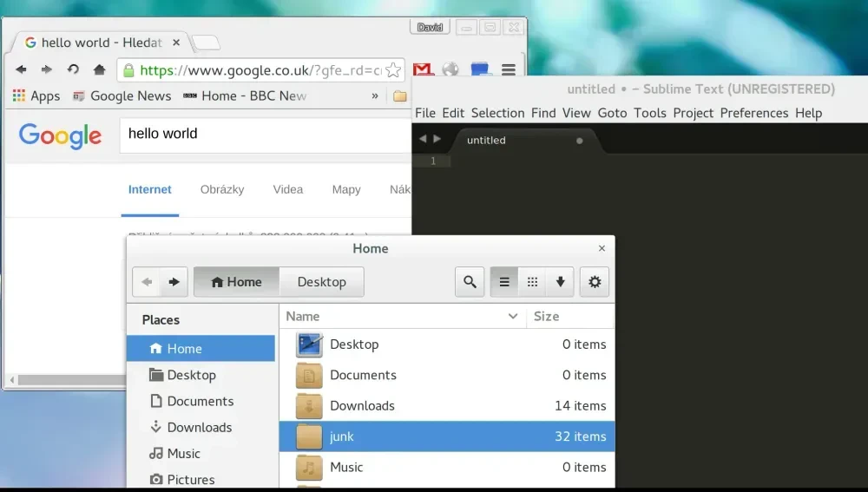
Task: Switch Files to grid view
Action: (x=533, y=282)
